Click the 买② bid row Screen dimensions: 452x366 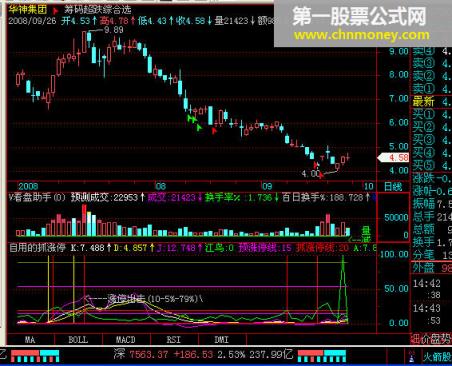coord(432,127)
